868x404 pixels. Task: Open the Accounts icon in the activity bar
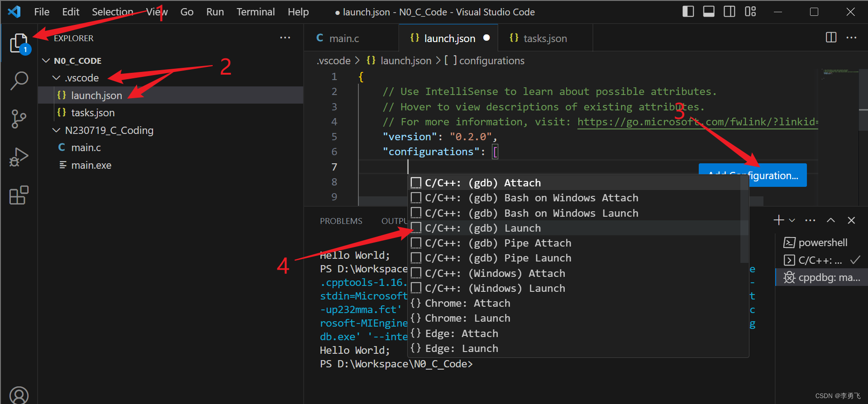19,395
